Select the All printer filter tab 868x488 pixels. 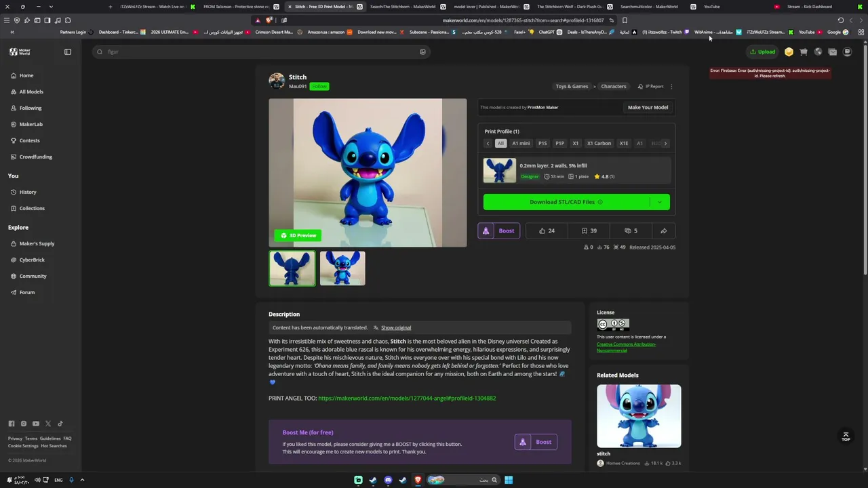coord(501,144)
